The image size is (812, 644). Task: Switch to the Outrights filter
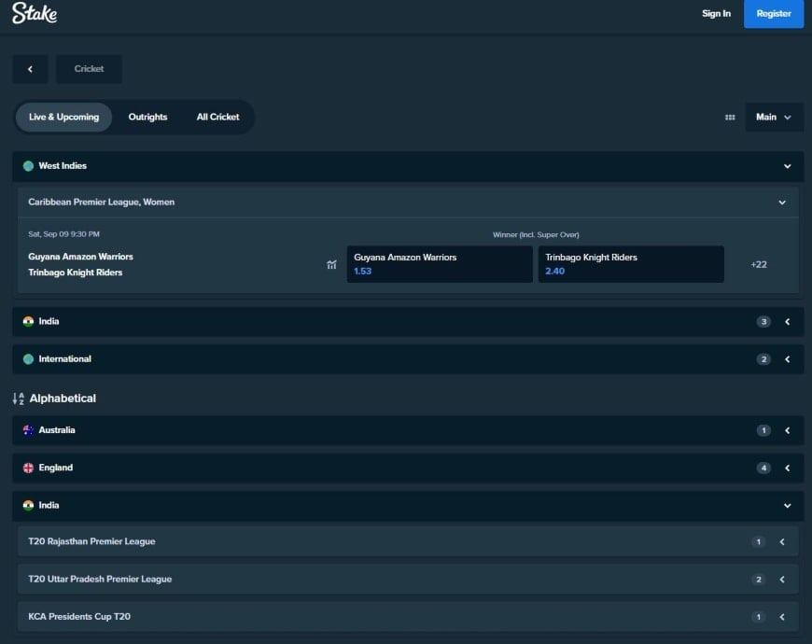click(x=147, y=117)
